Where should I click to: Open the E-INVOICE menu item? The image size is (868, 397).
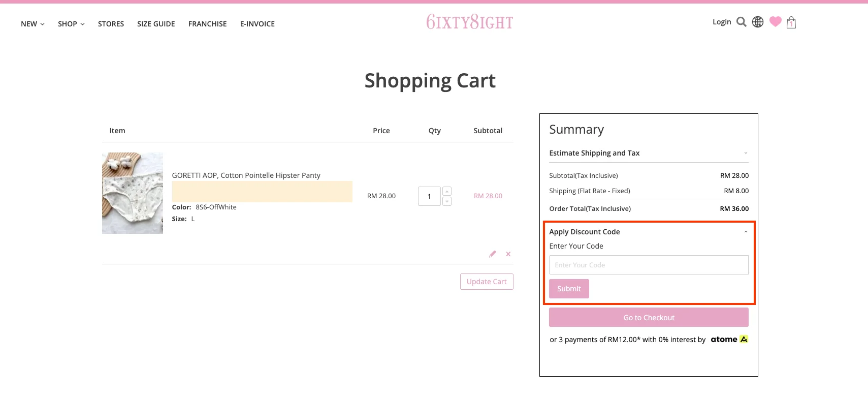(x=258, y=24)
